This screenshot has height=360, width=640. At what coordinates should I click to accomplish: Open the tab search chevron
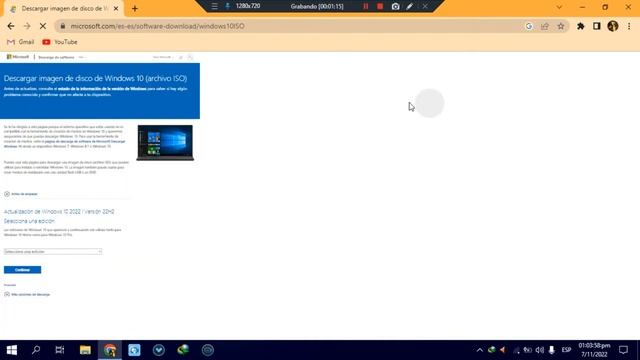coord(559,7)
